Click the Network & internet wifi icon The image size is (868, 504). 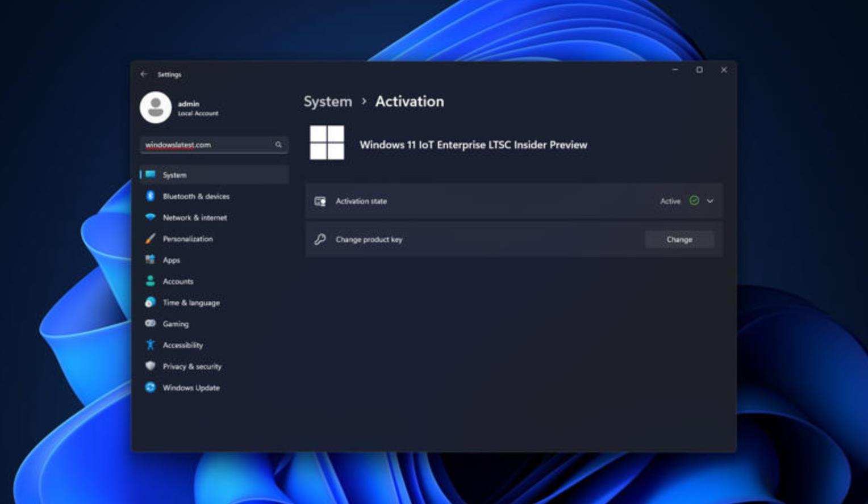tap(150, 217)
